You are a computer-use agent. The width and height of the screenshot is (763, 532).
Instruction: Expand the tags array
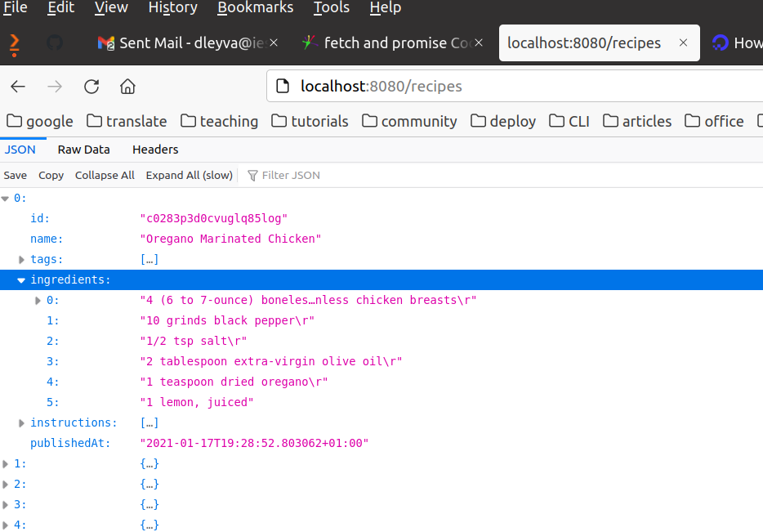click(21, 260)
